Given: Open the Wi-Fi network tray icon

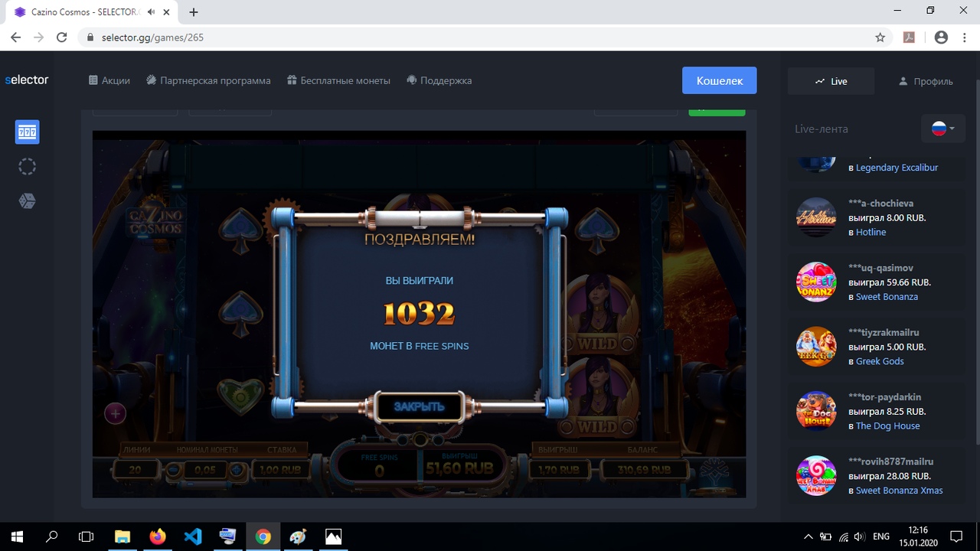Looking at the screenshot, I should coord(844,536).
